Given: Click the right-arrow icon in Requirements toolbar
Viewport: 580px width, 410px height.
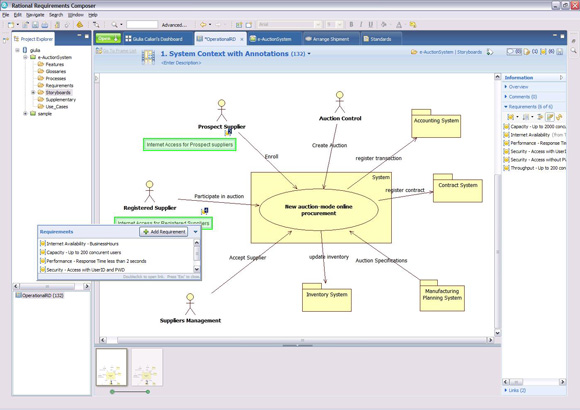Looking at the screenshot, I should tap(540, 117).
